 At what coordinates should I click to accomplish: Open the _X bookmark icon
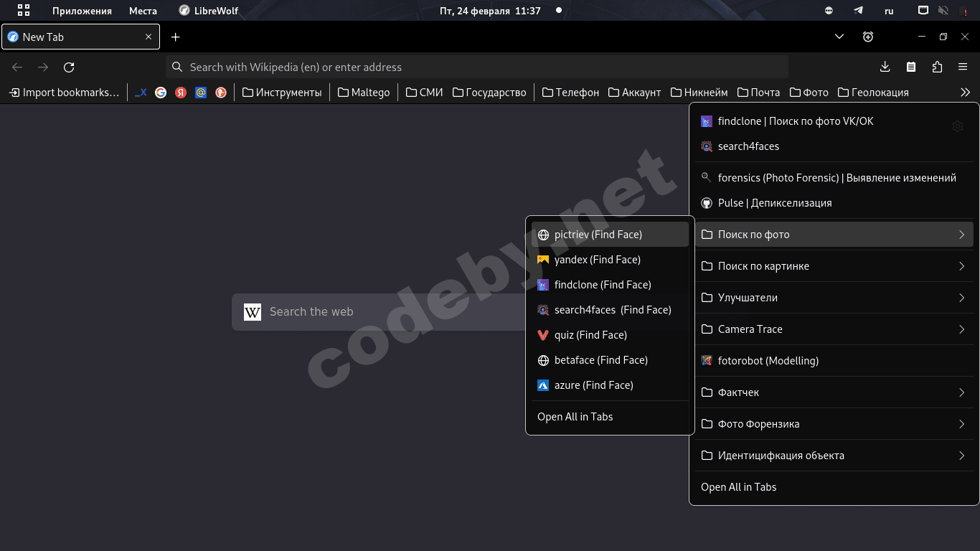click(x=141, y=92)
